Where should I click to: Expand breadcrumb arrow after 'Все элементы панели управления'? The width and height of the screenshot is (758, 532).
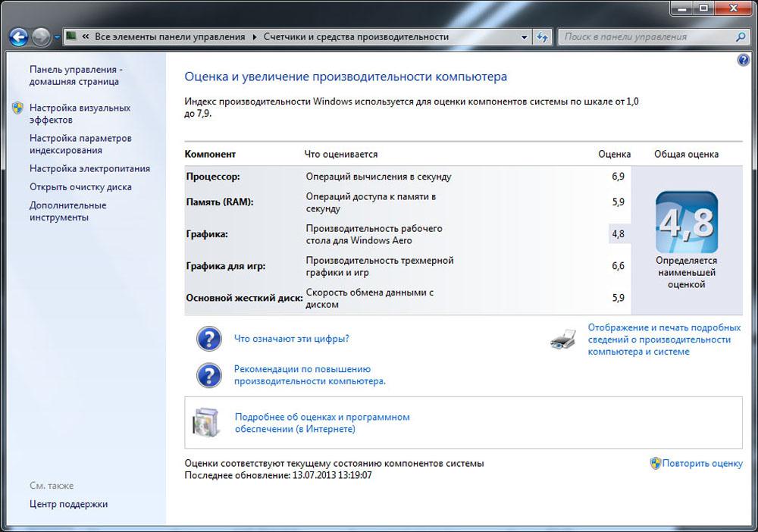(x=255, y=36)
